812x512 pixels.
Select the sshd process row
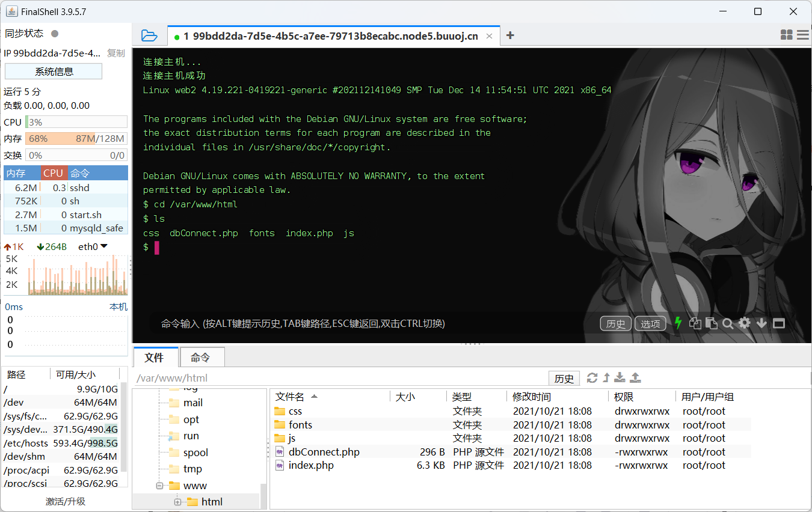(x=66, y=187)
